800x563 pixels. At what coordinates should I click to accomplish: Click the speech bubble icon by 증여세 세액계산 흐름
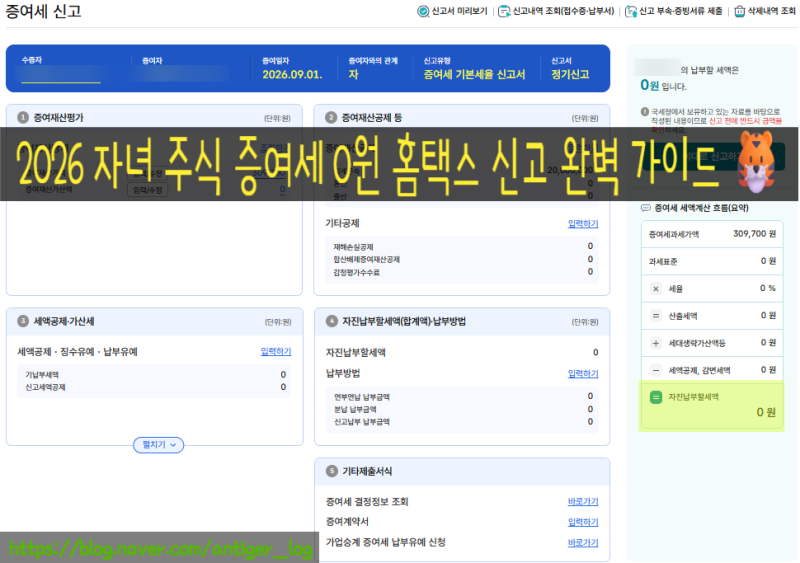coord(645,208)
